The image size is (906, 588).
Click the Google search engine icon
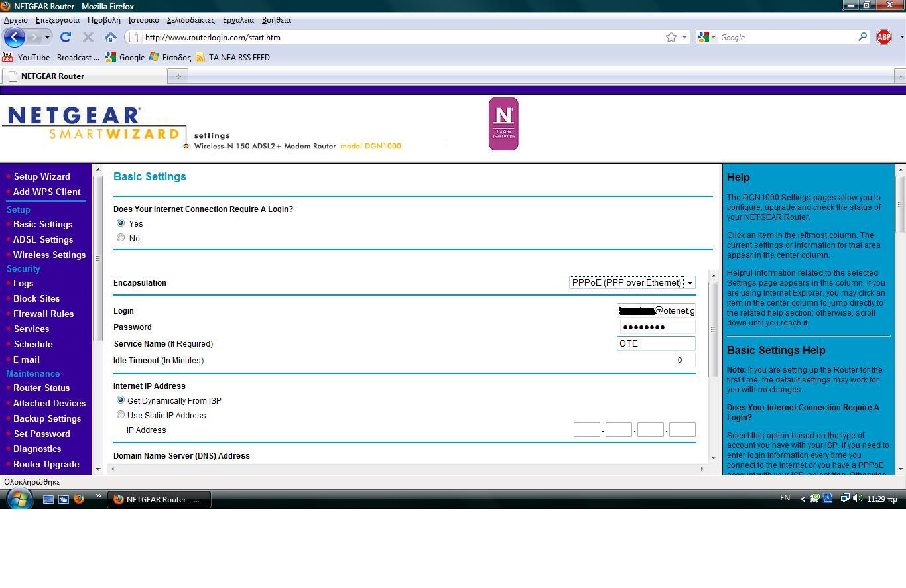pos(704,37)
